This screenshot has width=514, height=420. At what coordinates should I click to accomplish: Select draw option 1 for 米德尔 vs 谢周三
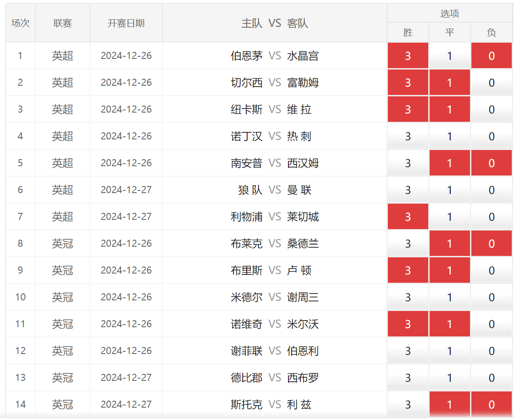[450, 297]
